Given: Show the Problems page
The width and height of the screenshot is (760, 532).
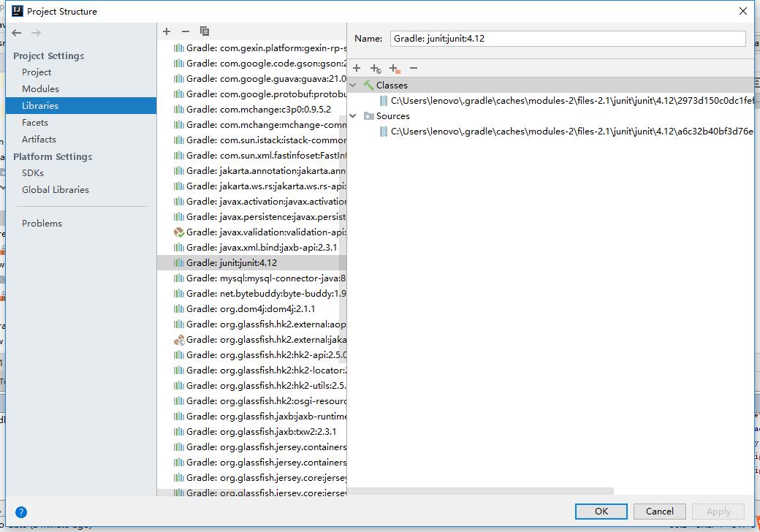Looking at the screenshot, I should pyautogui.click(x=42, y=224).
